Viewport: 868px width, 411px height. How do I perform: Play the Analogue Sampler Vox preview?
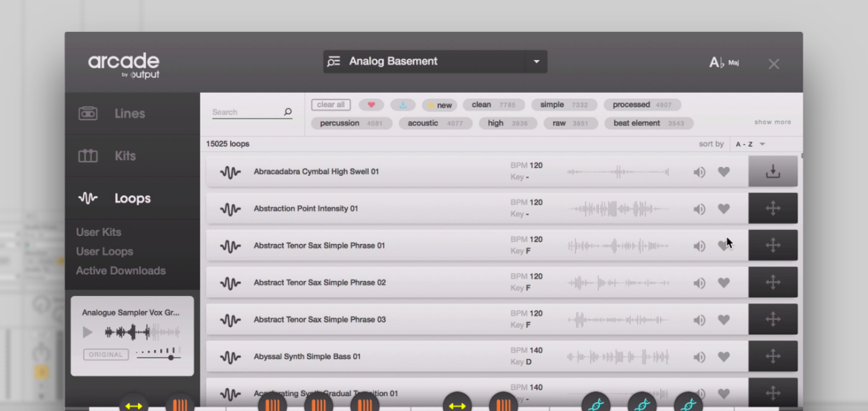pos(88,332)
